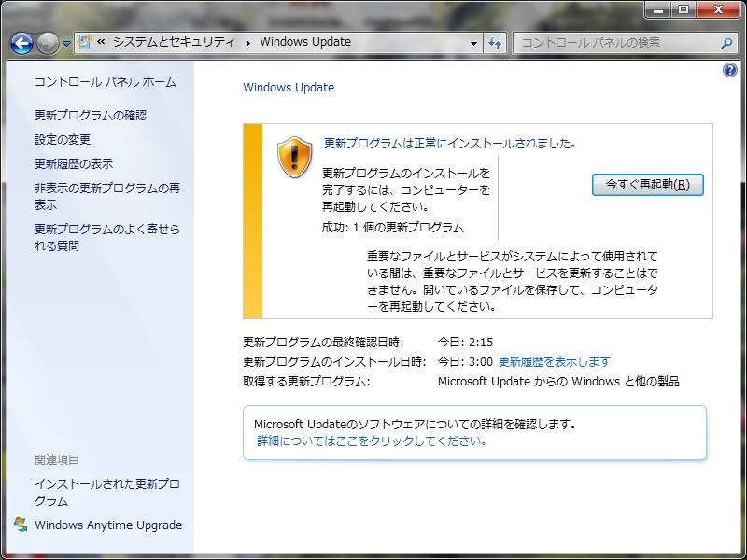This screenshot has height=560, width=747.
Task: Click 更新プログラムは正常にインストールされました text
Action: point(450,143)
